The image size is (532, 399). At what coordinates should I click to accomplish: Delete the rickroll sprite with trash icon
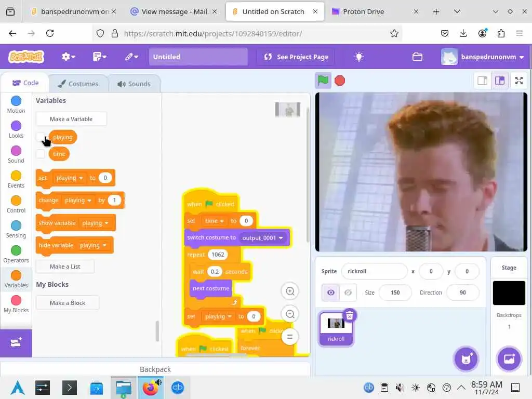(x=350, y=315)
